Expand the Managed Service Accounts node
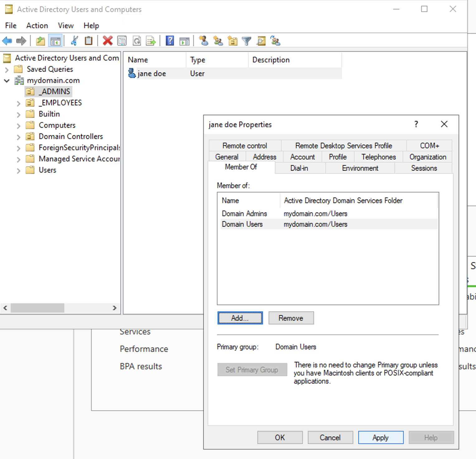This screenshot has height=459, width=476. click(18, 159)
